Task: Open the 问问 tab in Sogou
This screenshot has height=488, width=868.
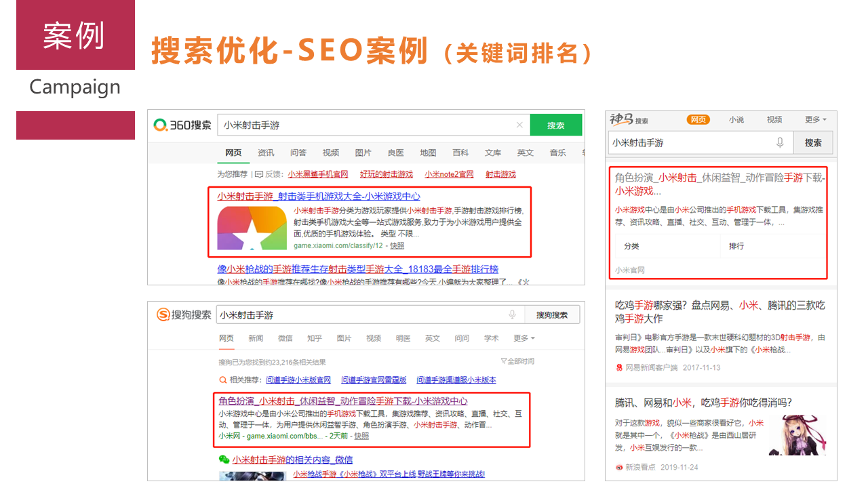Action: (462, 338)
